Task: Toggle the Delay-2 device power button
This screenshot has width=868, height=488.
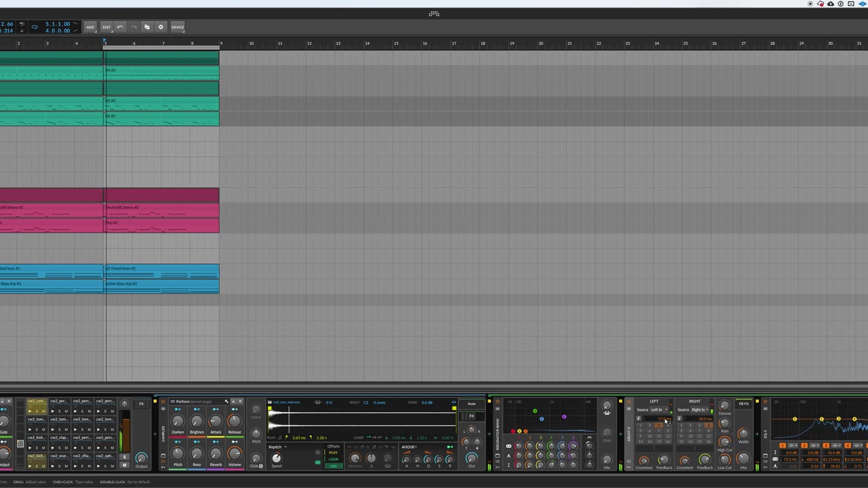Action: 629,401
